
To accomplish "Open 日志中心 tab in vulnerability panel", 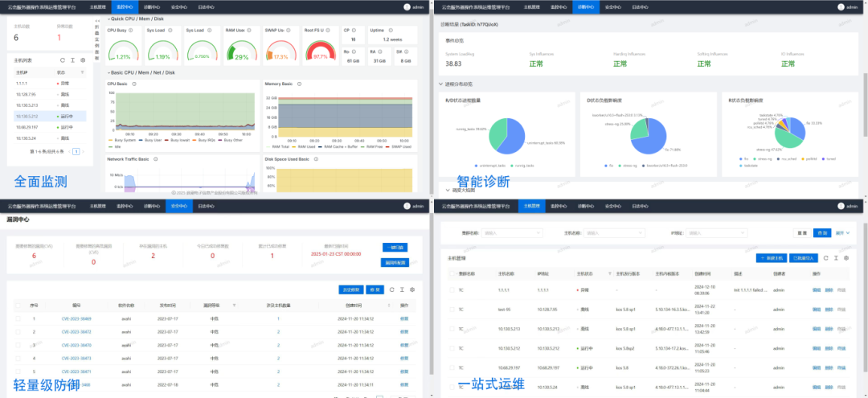I will tap(206, 207).
